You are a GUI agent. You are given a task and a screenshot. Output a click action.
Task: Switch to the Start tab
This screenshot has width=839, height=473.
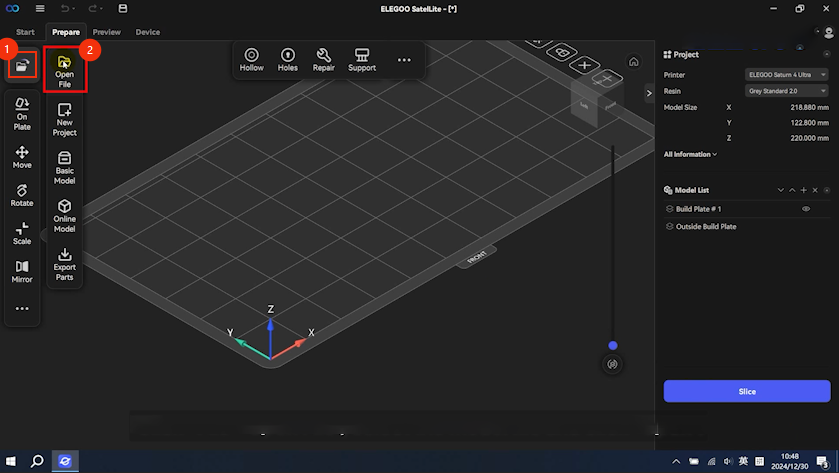(x=25, y=32)
